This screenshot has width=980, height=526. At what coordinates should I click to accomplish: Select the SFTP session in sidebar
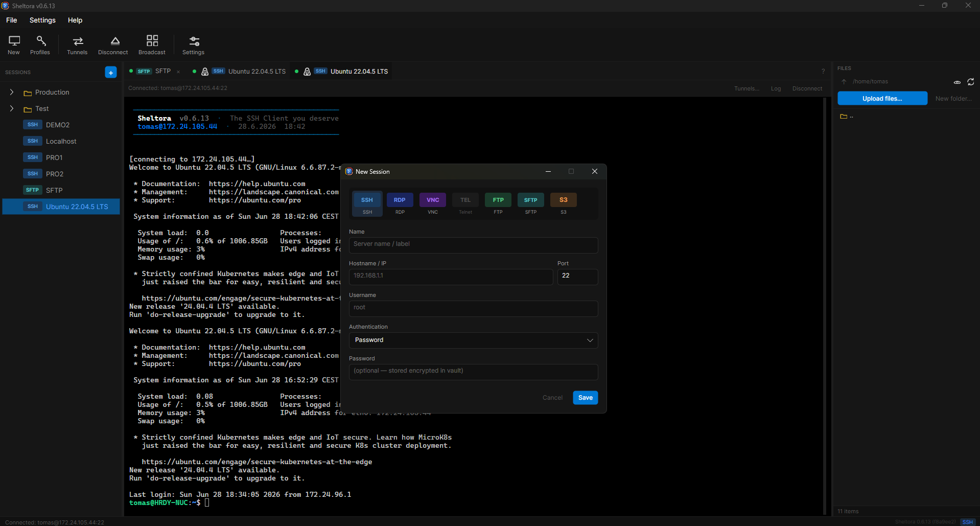pyautogui.click(x=61, y=190)
